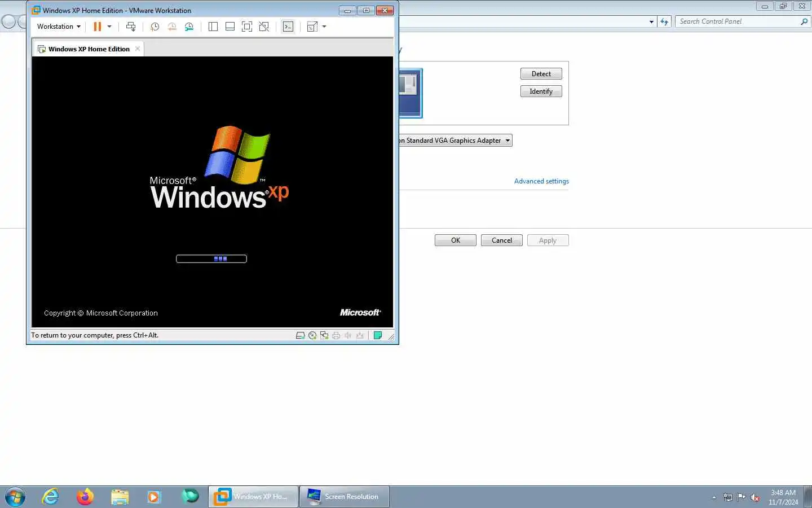Screen dimensions: 812x508
Task: Launch Internet Explorer from the taskbar
Action: (x=51, y=497)
